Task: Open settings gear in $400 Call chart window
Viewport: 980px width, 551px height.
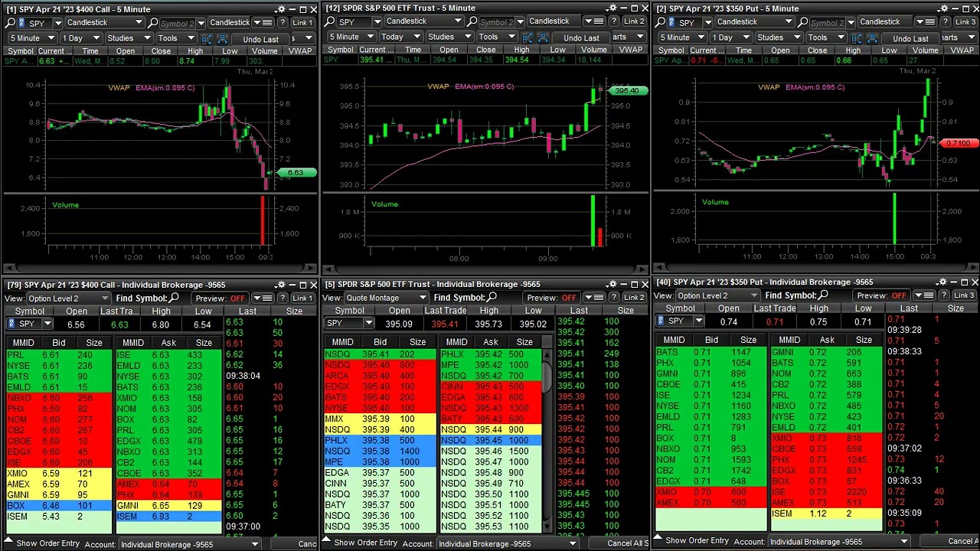Action: point(281,9)
